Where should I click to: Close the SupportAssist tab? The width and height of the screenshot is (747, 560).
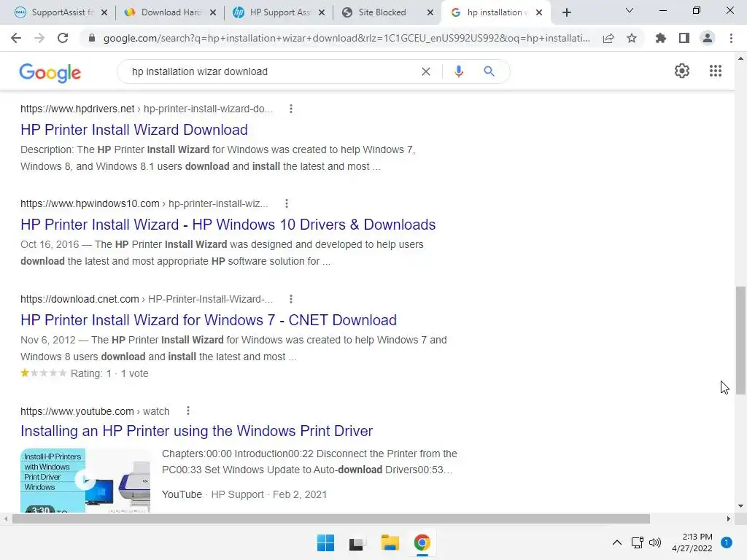pos(104,12)
